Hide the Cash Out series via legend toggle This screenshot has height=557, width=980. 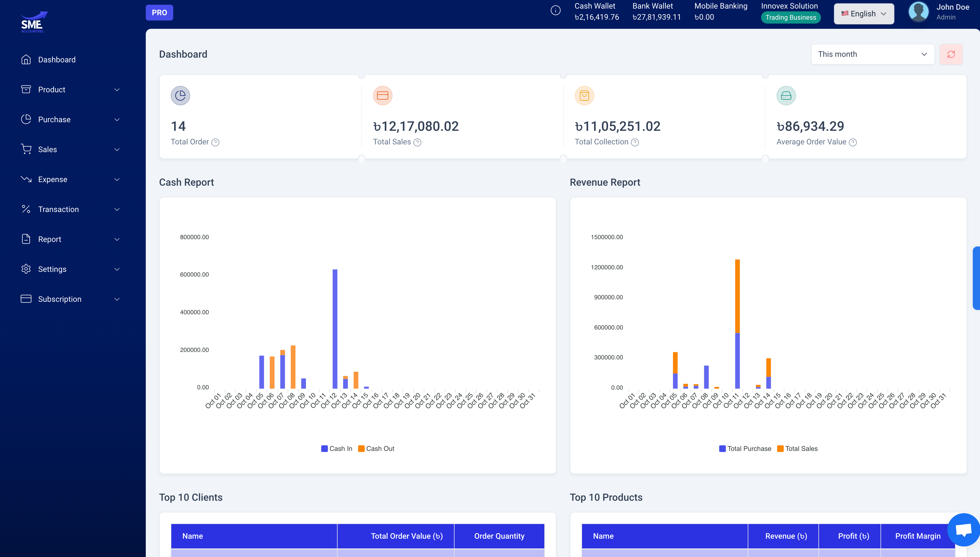(376, 448)
